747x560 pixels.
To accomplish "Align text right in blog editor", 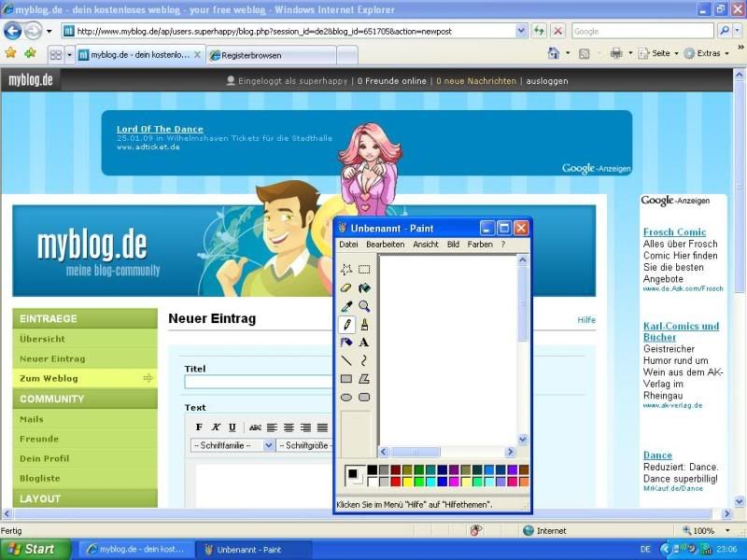I will pos(305,427).
